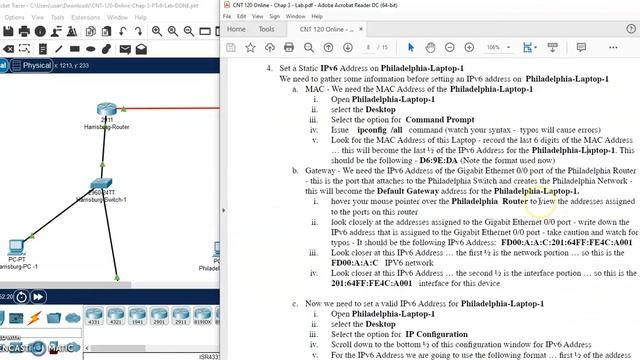The image size is (640, 360).
Task: Open the Acrobat File menu
Action: [227, 16]
